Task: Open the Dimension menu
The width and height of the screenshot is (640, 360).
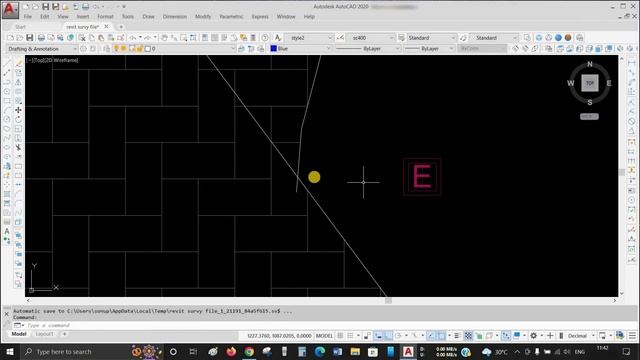Action: point(175,17)
